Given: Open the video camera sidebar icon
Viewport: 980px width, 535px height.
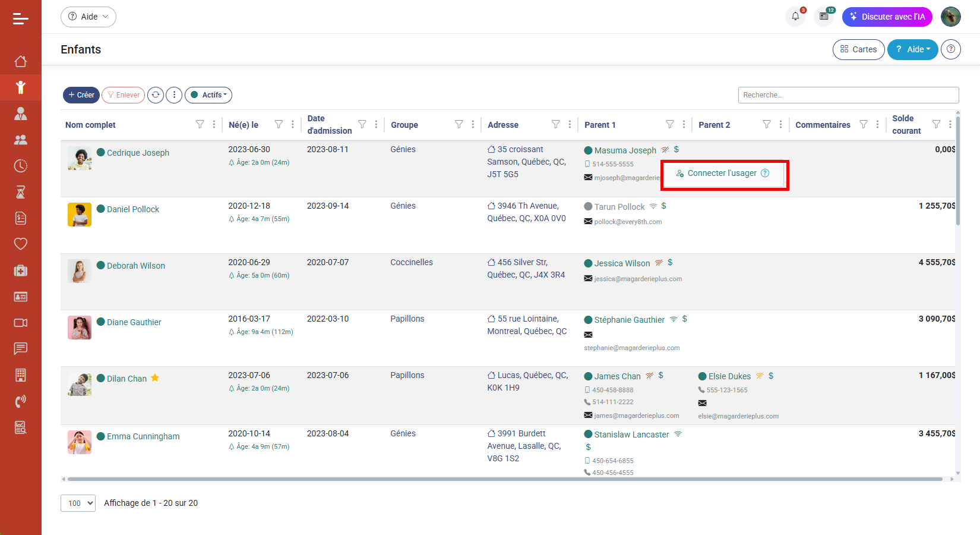Looking at the screenshot, I should (x=21, y=323).
